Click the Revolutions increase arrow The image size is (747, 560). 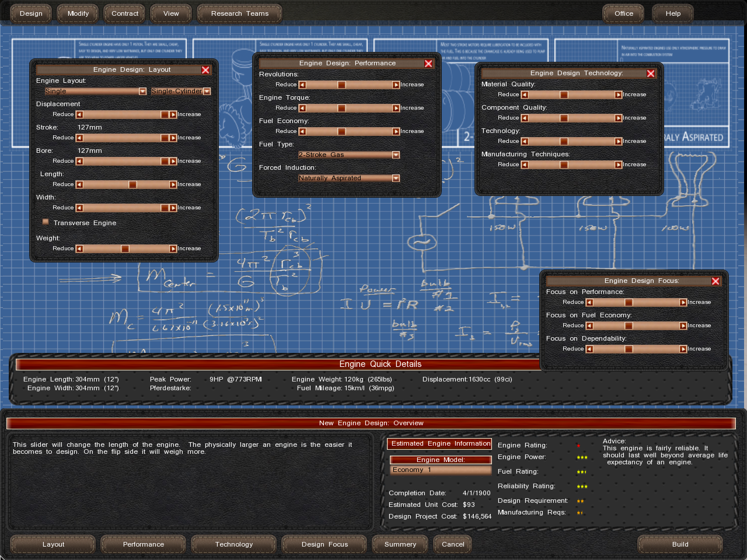pyautogui.click(x=396, y=85)
